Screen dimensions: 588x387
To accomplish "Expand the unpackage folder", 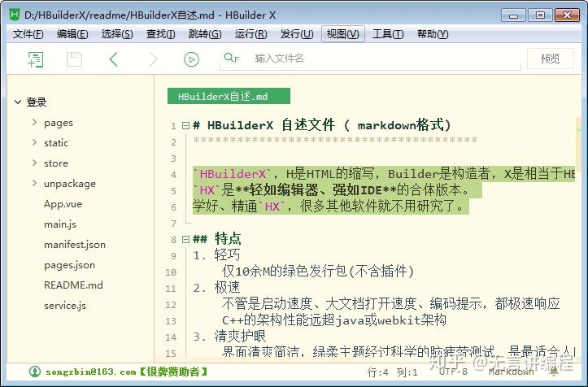I will [34, 183].
